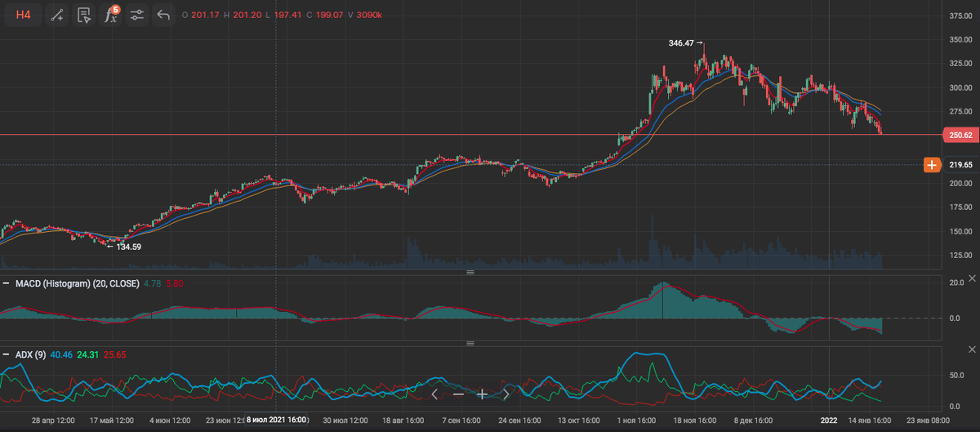Click the 219.65 crosshair price label
Image resolution: width=980 pixels, height=432 pixels.
tap(961, 165)
